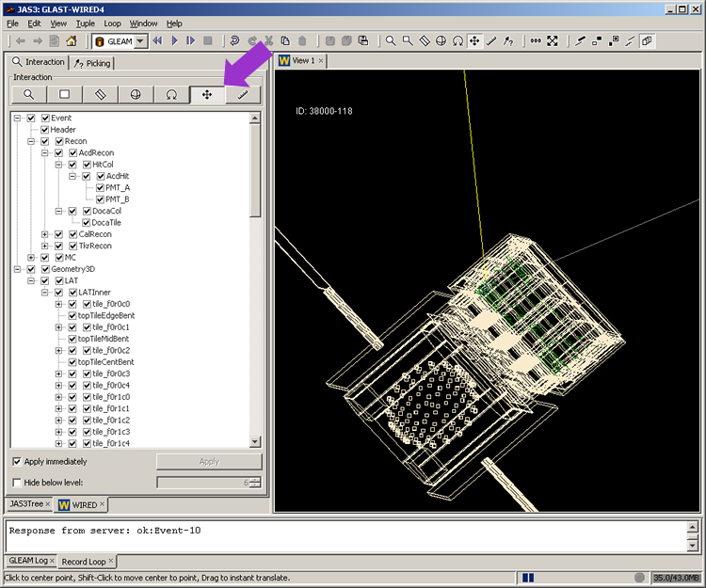This screenshot has width=706, height=588.
Task: Select the Zoom rectangle tool in the toolbar
Action: [408, 41]
